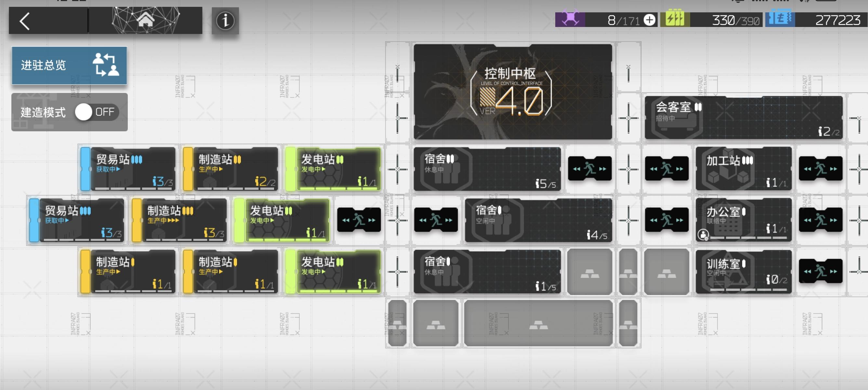This screenshot has height=390, width=868.
Task: Select unbuilt square room below 1/5 dorm
Action: point(436,323)
